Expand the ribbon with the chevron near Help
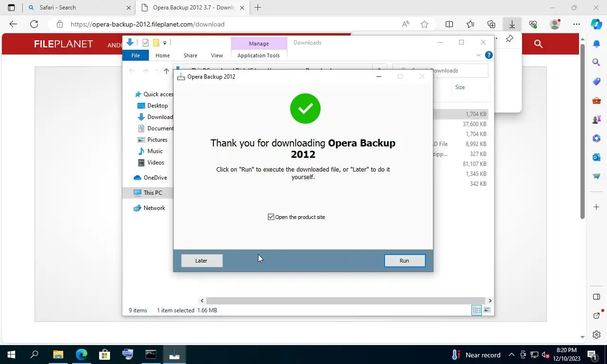This screenshot has width=607, height=364. click(478, 55)
